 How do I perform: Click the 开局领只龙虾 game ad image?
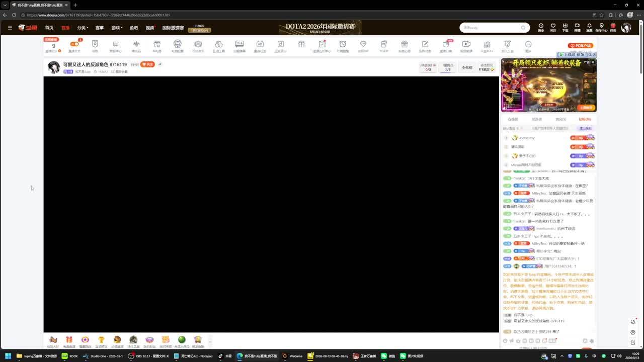pyautogui.click(x=548, y=85)
